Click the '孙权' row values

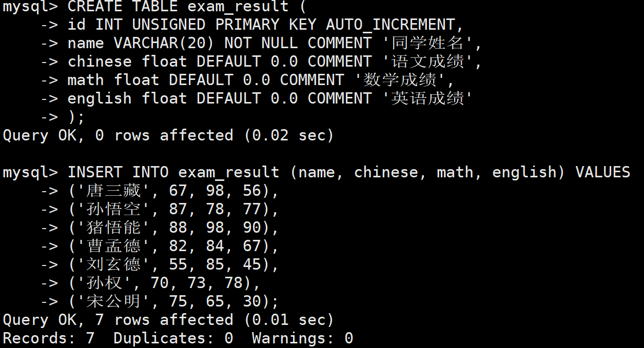click(164, 283)
